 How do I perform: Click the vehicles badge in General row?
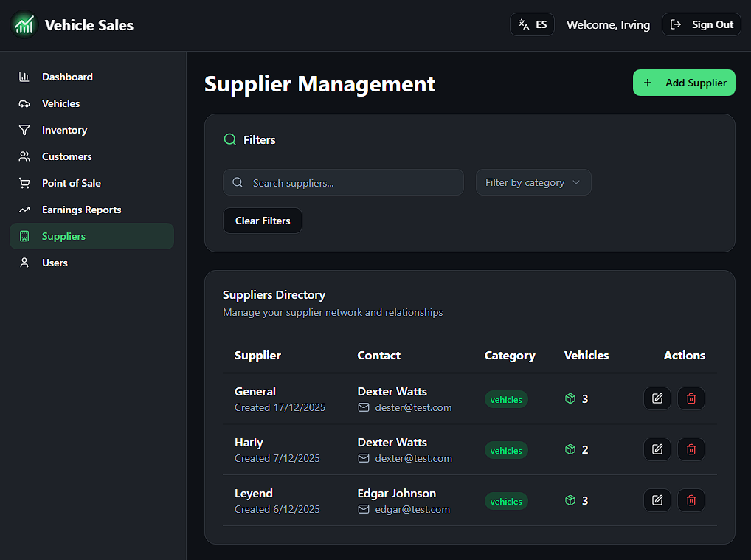pos(506,399)
